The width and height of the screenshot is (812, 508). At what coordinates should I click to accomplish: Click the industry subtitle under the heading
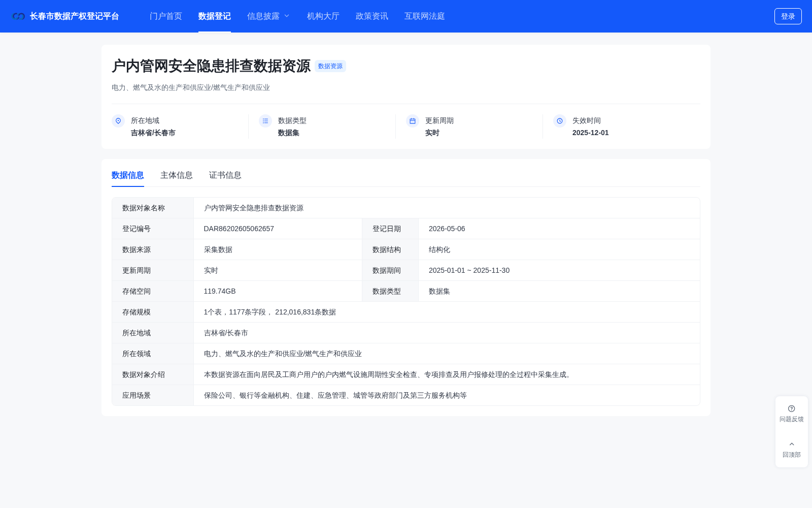[x=191, y=88]
